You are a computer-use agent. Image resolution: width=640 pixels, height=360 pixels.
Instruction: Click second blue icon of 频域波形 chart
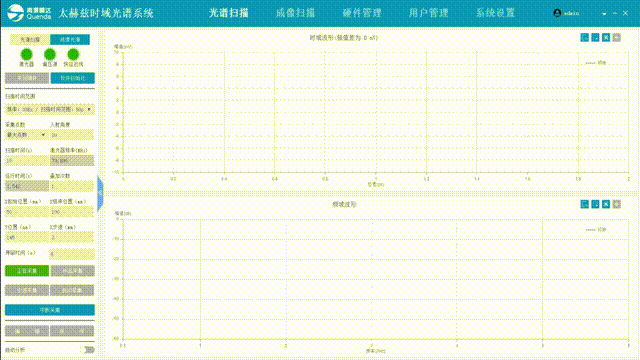595,204
